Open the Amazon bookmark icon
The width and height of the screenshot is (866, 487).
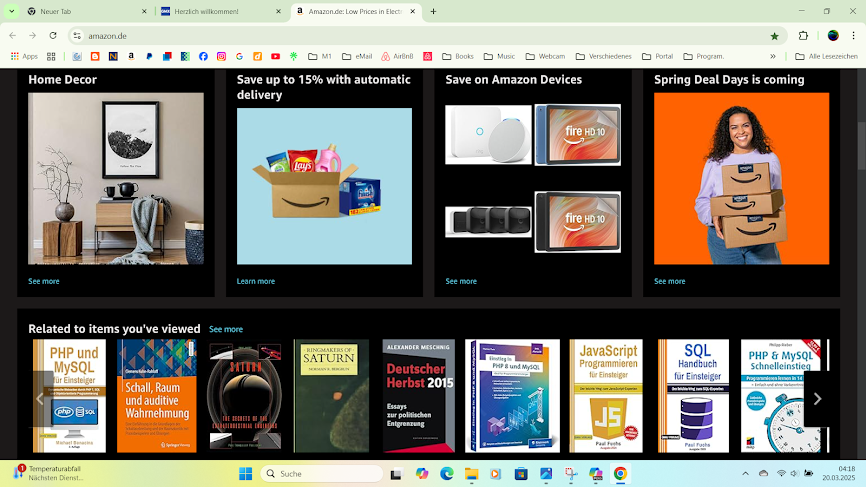(131, 56)
